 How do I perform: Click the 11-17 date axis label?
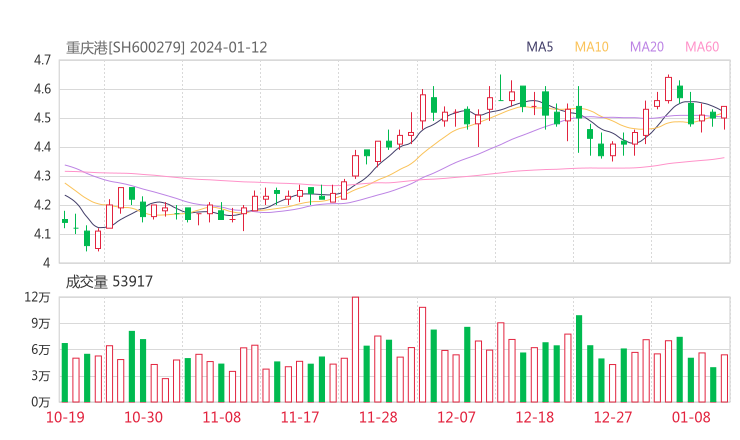(300, 417)
